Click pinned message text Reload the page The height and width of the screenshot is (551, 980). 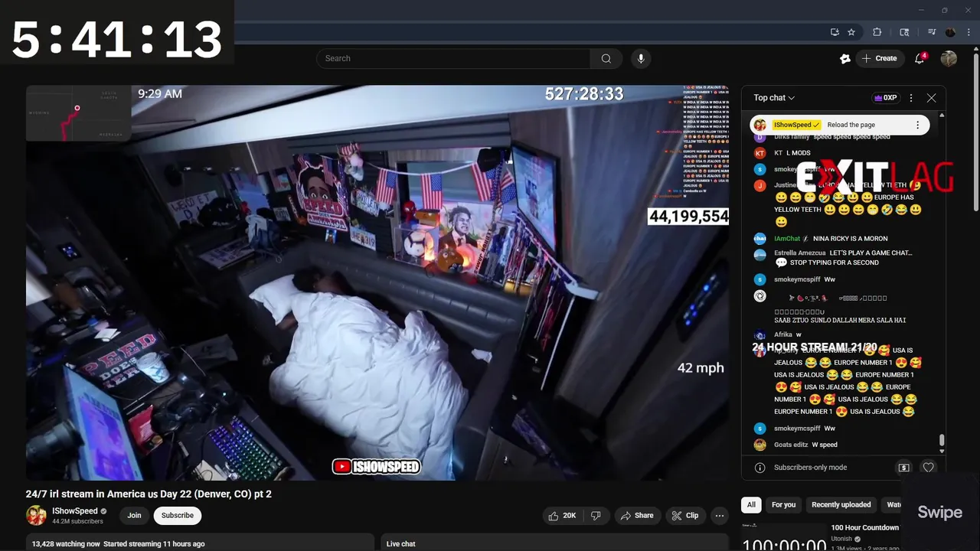click(851, 125)
